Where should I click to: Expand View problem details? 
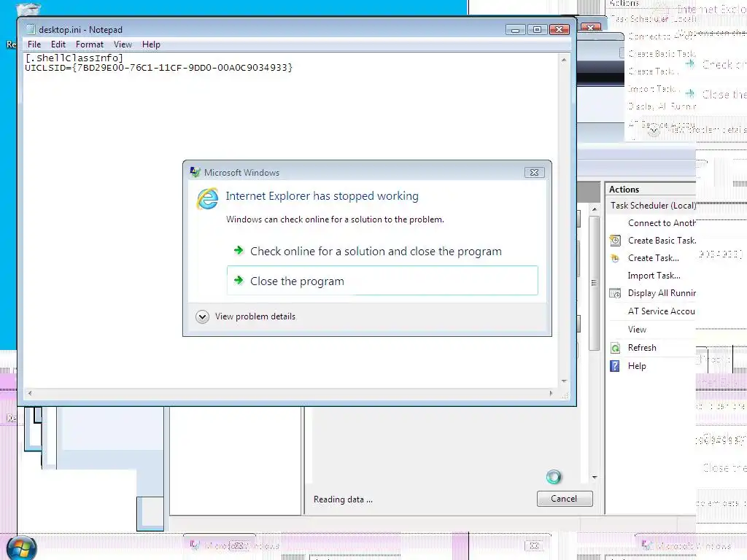[x=246, y=316]
